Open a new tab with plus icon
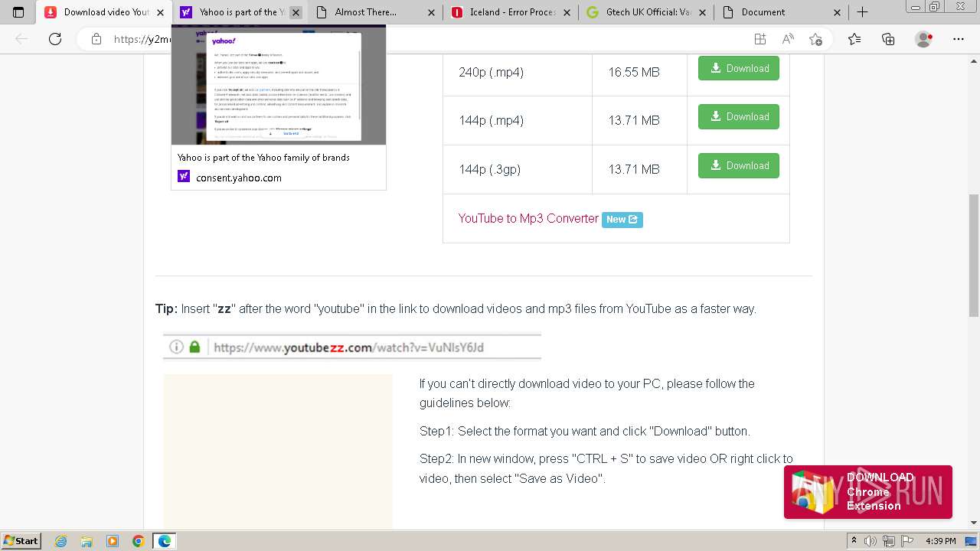 (x=862, y=12)
